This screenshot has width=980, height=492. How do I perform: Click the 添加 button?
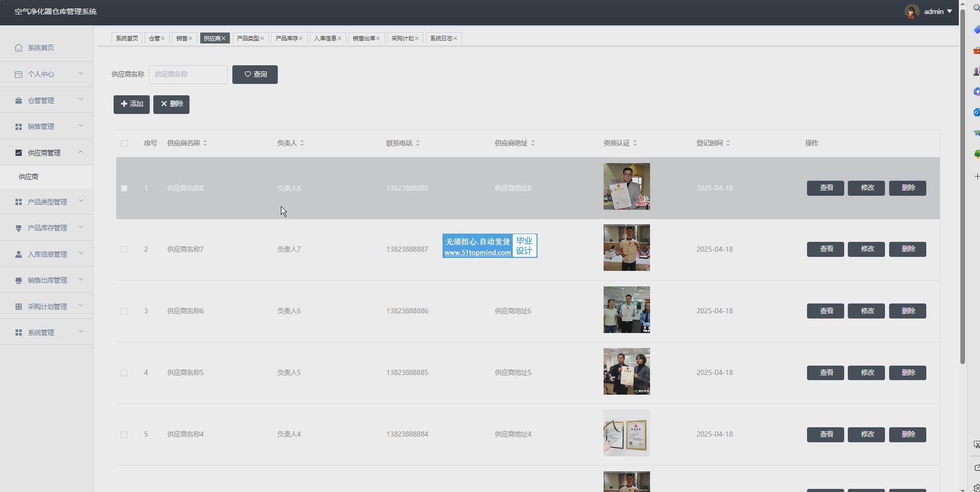(x=132, y=104)
